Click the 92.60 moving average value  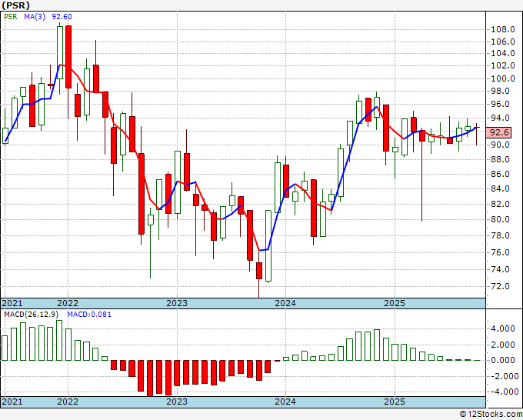62,17
